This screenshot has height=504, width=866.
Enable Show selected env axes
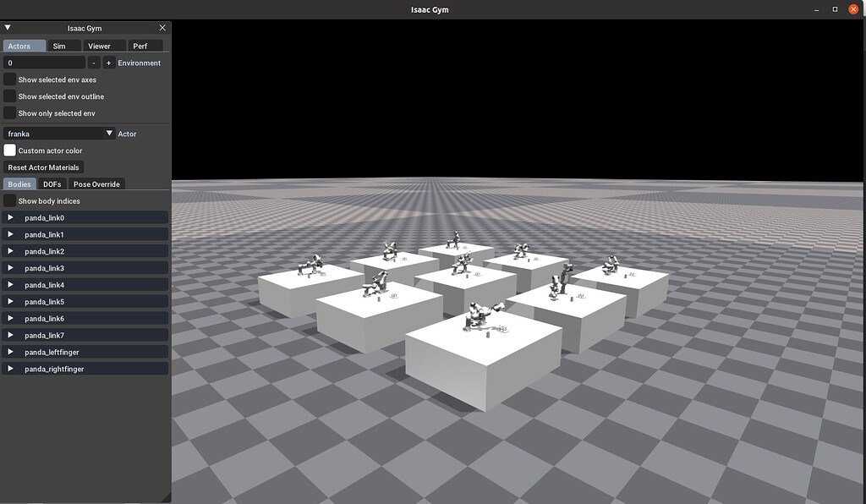coord(8,79)
